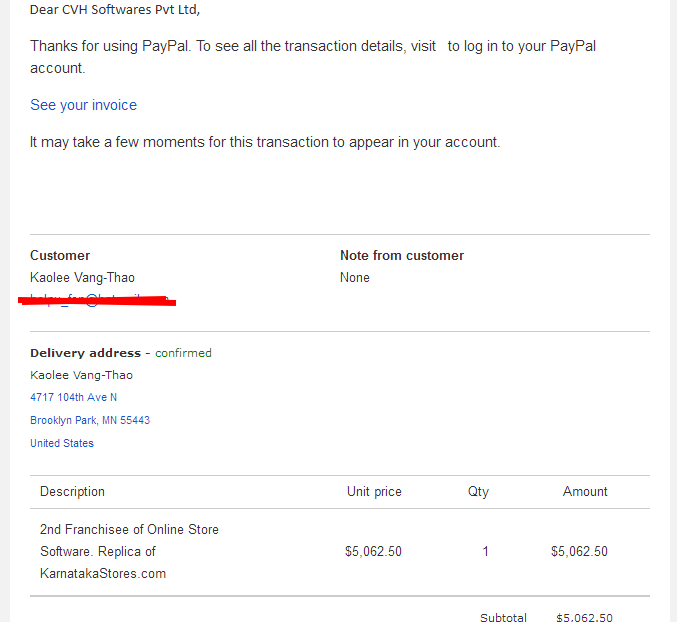Click the None note text

(355, 277)
